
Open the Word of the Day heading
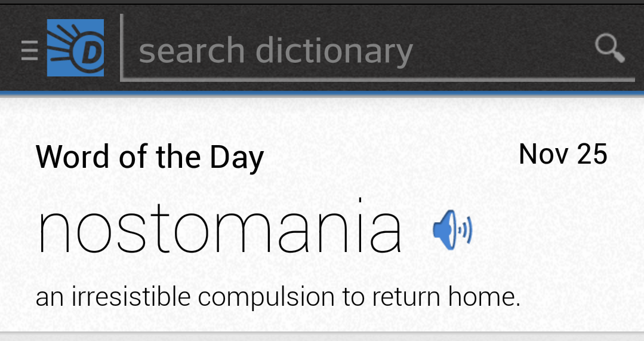(150, 158)
